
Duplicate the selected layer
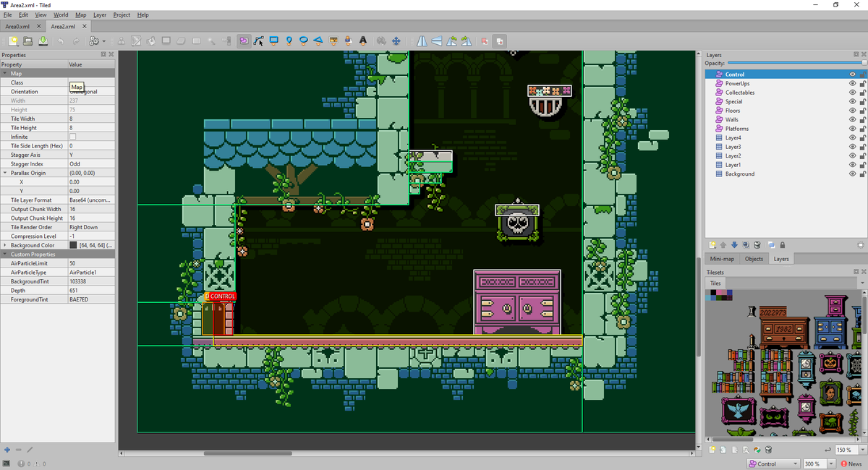(745, 244)
